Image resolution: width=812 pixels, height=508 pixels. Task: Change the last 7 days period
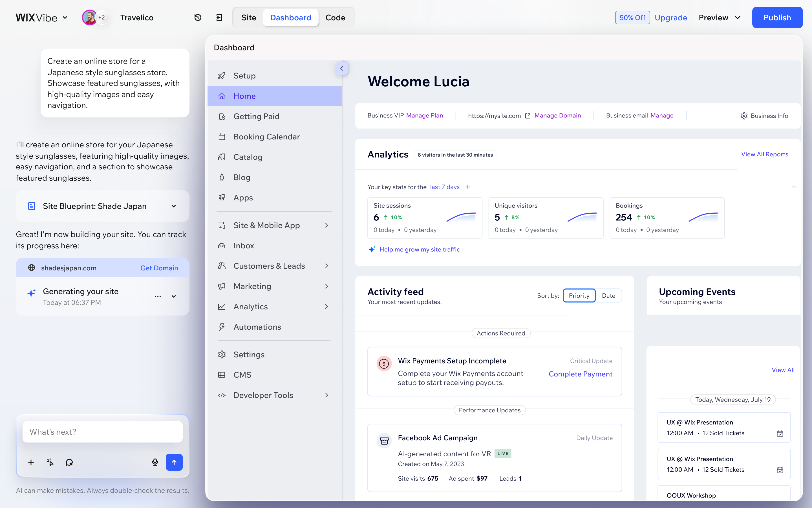point(445,187)
